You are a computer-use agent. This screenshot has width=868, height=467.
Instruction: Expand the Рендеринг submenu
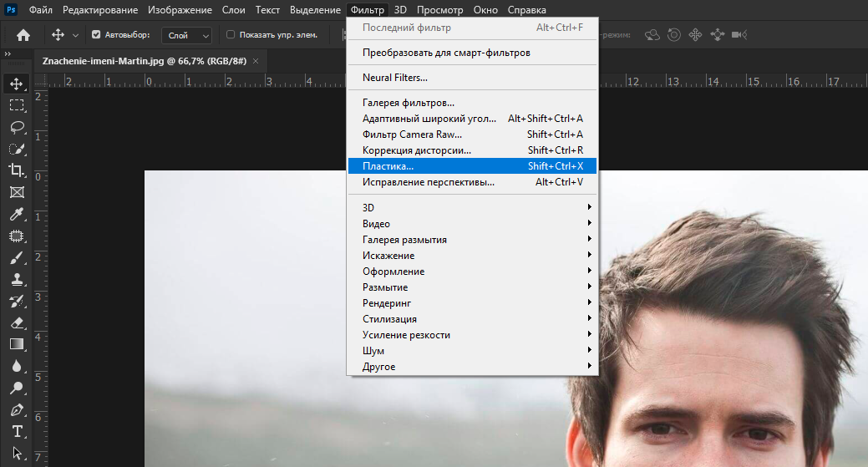(x=472, y=303)
